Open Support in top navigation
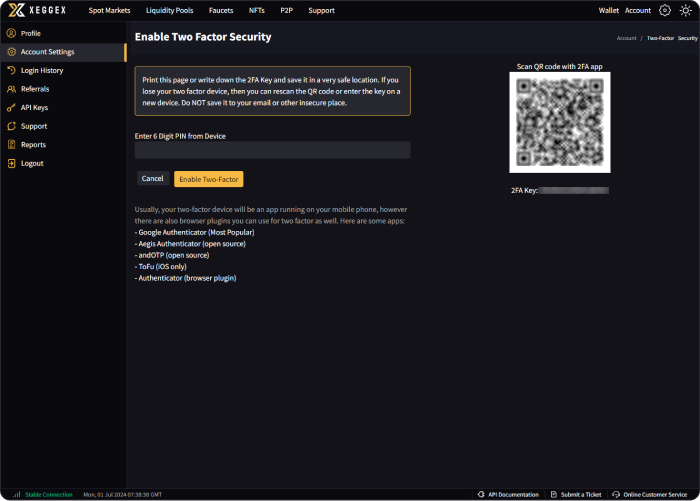700x501 pixels. click(x=321, y=10)
